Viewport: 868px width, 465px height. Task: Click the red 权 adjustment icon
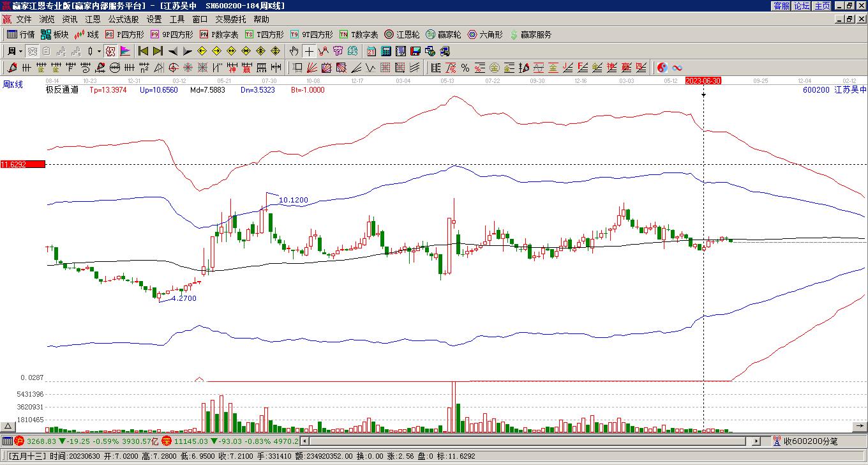pos(110,51)
